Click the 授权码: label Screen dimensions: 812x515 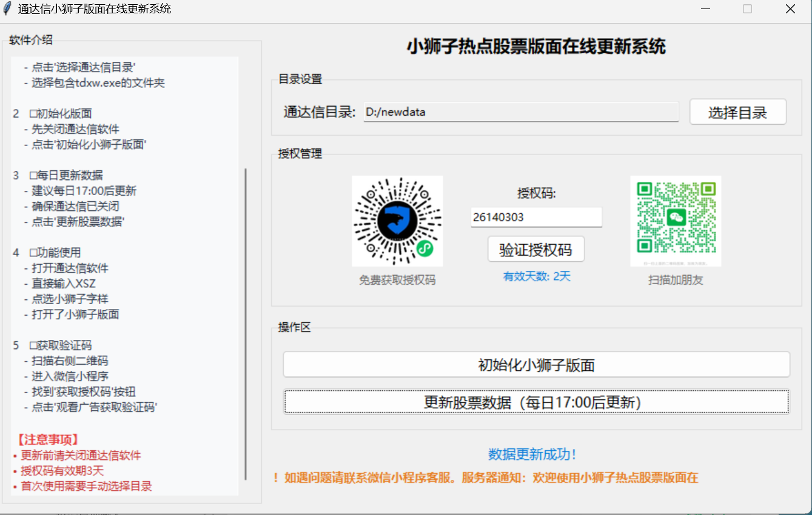(537, 193)
